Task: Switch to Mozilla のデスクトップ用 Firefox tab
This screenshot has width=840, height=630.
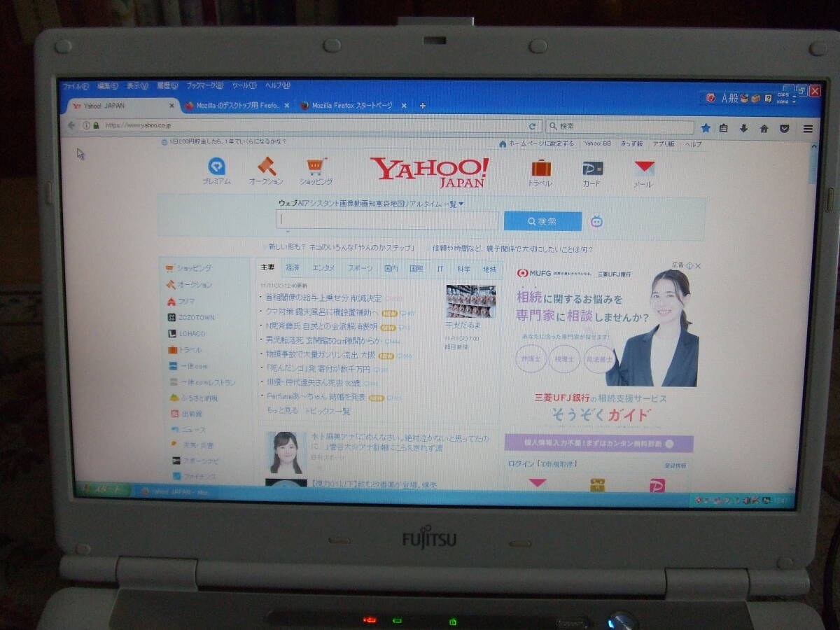Action: (x=238, y=106)
